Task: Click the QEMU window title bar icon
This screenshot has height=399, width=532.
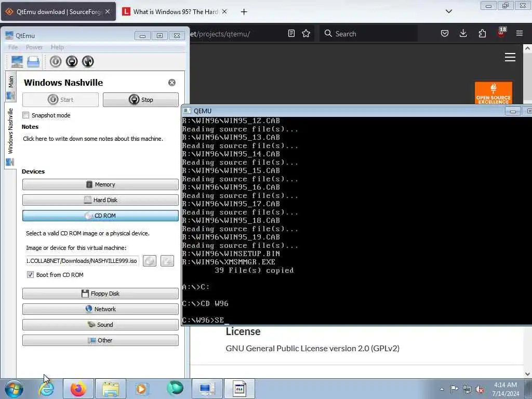Action: pos(187,111)
